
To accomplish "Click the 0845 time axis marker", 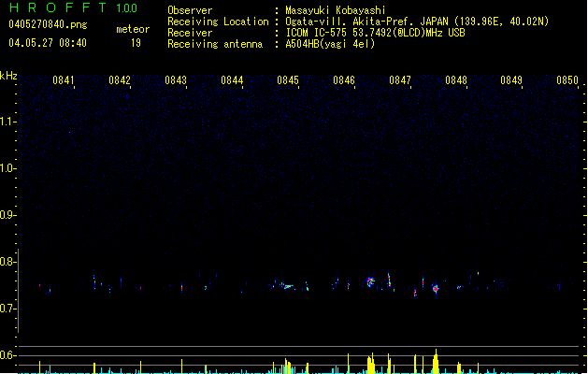I will [288, 79].
